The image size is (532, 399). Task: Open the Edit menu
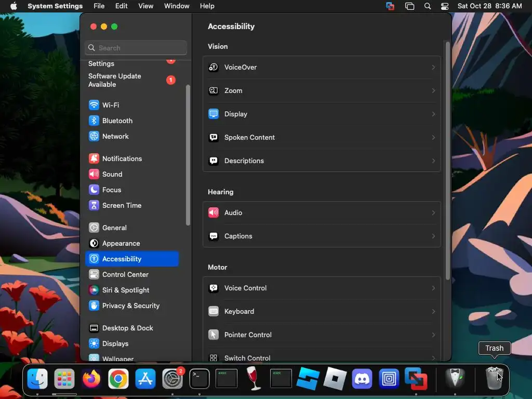(121, 6)
